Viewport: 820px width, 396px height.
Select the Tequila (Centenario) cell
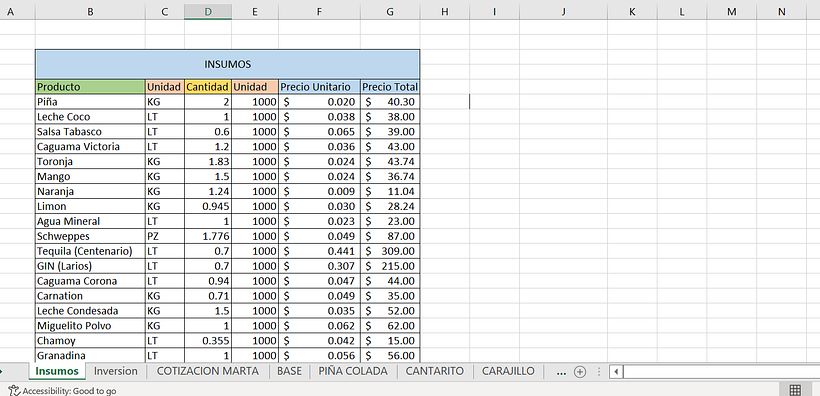(90, 251)
